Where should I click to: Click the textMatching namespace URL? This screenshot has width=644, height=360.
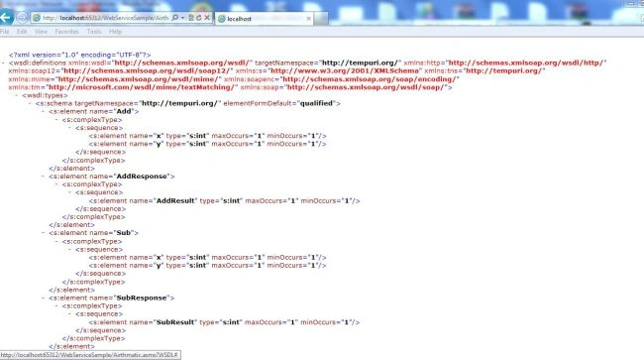click(x=142, y=87)
